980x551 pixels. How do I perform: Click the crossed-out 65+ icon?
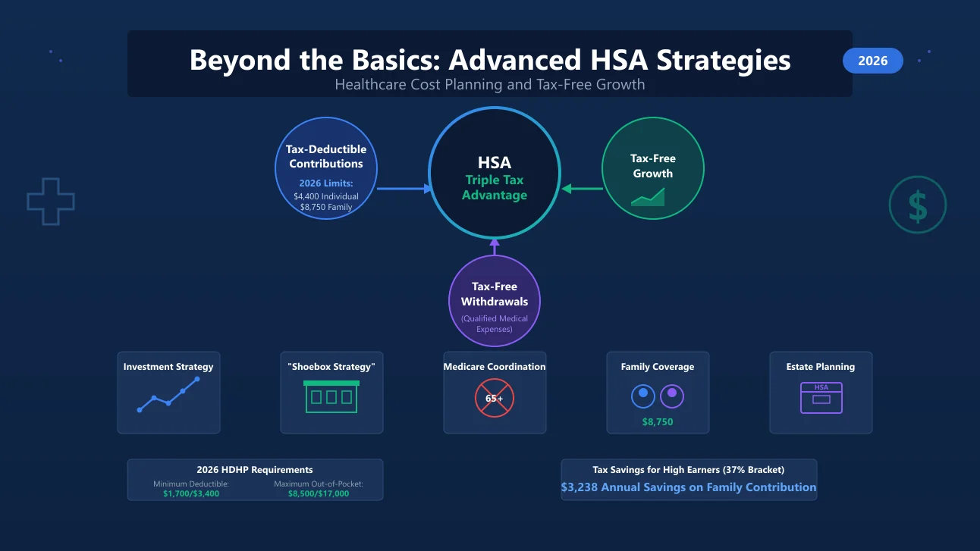tap(495, 398)
